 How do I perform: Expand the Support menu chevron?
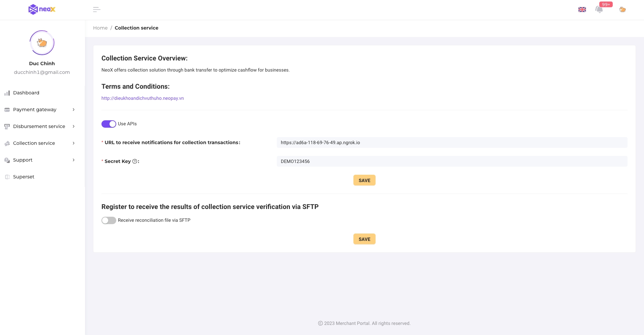click(x=74, y=160)
